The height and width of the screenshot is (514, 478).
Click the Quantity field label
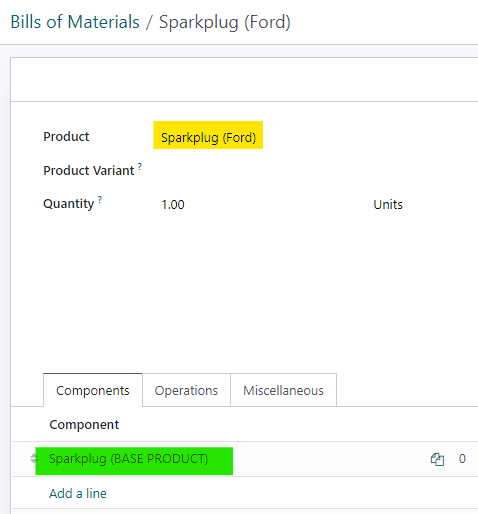[x=69, y=204]
